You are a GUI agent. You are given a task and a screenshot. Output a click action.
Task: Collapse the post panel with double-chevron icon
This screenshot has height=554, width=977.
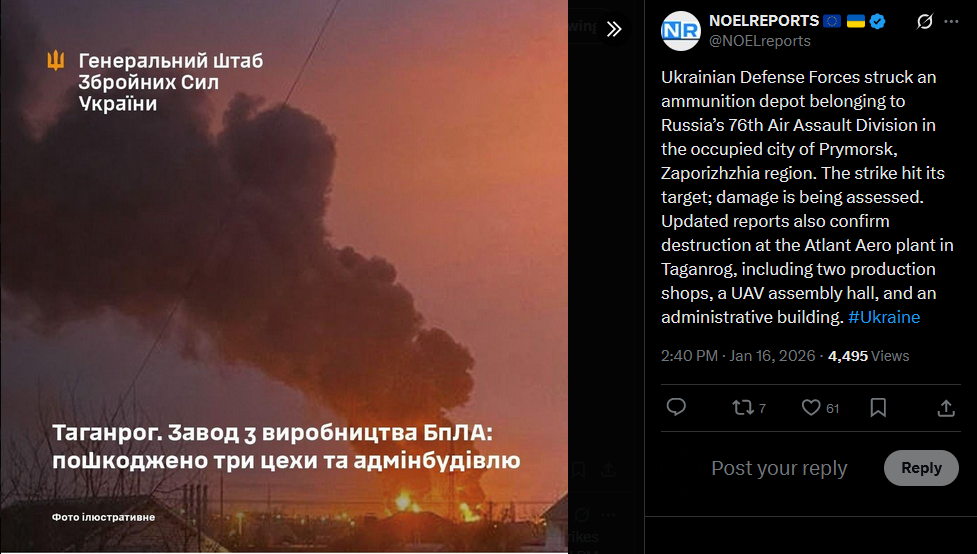(614, 29)
